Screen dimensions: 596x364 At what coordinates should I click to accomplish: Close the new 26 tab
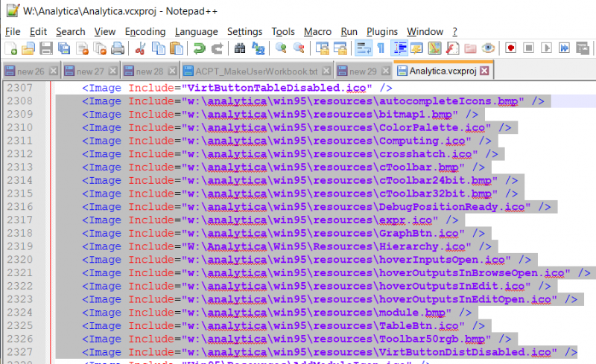(54, 71)
